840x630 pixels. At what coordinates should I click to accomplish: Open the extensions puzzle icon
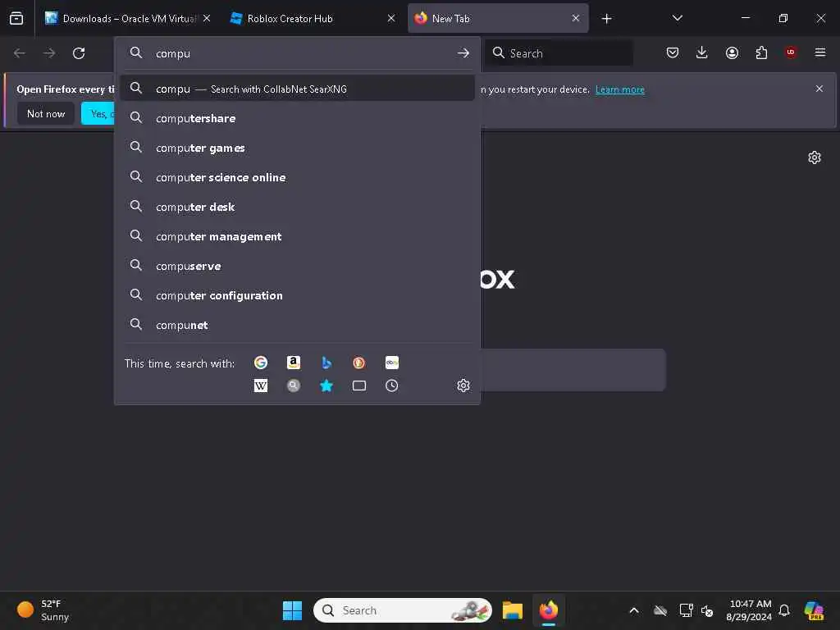(x=761, y=52)
